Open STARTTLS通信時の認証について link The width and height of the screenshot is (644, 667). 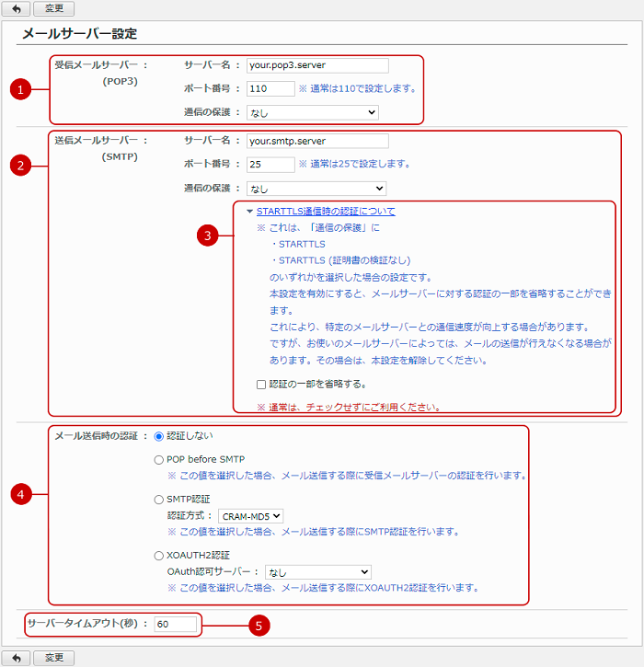click(x=326, y=211)
